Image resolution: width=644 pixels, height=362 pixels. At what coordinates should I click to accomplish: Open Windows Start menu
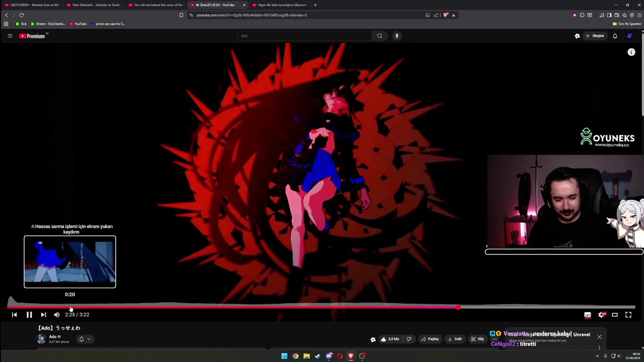coord(284,356)
